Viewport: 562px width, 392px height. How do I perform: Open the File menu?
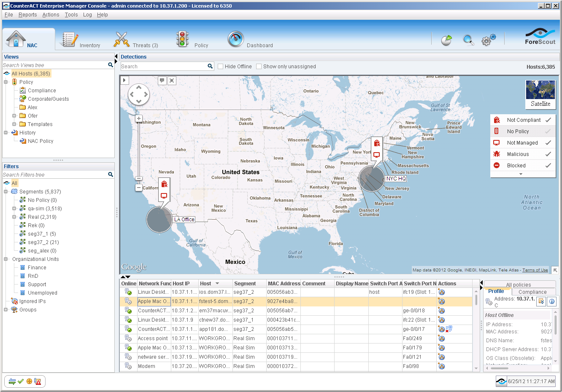click(x=8, y=14)
